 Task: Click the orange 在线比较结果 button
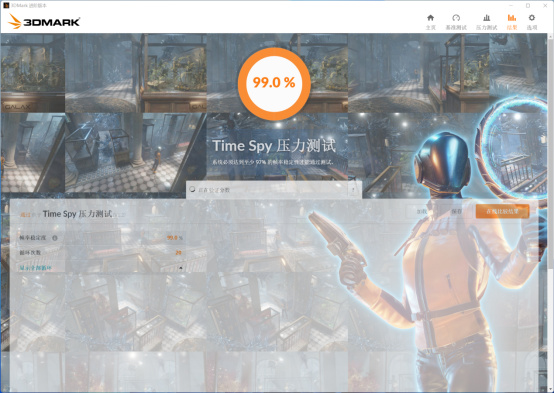502,211
